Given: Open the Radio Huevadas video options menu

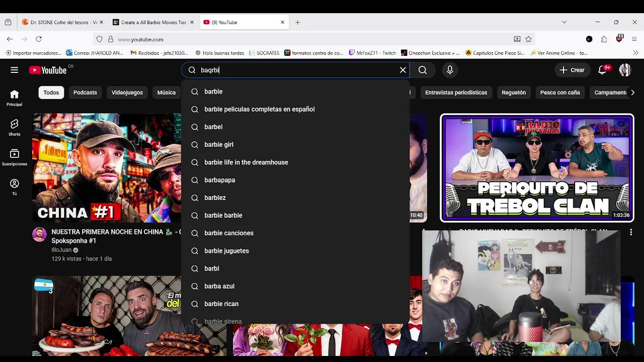Looking at the screenshot, I should 631,232.
